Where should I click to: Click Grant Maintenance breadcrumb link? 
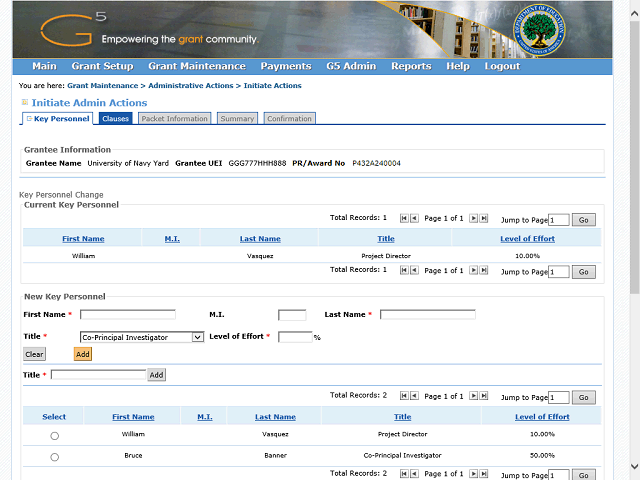(x=103, y=85)
